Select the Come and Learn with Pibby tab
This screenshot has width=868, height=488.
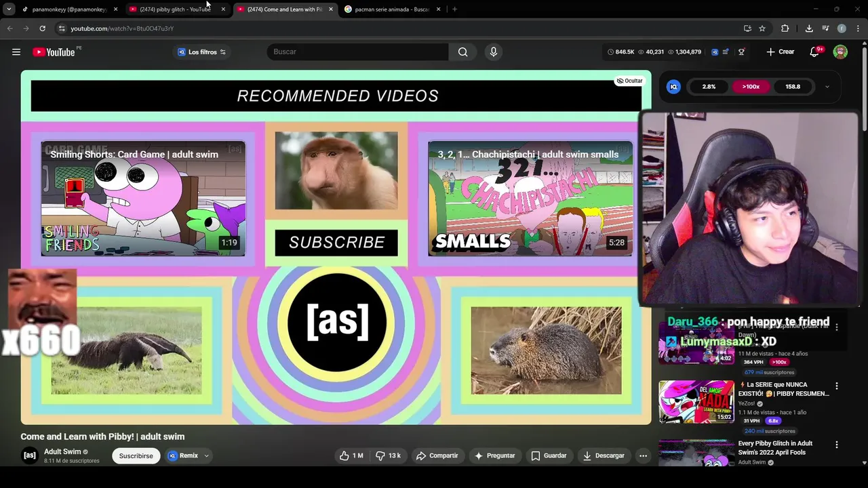pos(285,9)
